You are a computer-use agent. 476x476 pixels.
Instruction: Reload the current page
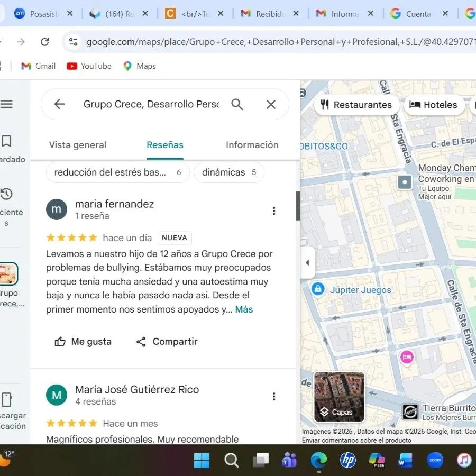pyautogui.click(x=44, y=42)
